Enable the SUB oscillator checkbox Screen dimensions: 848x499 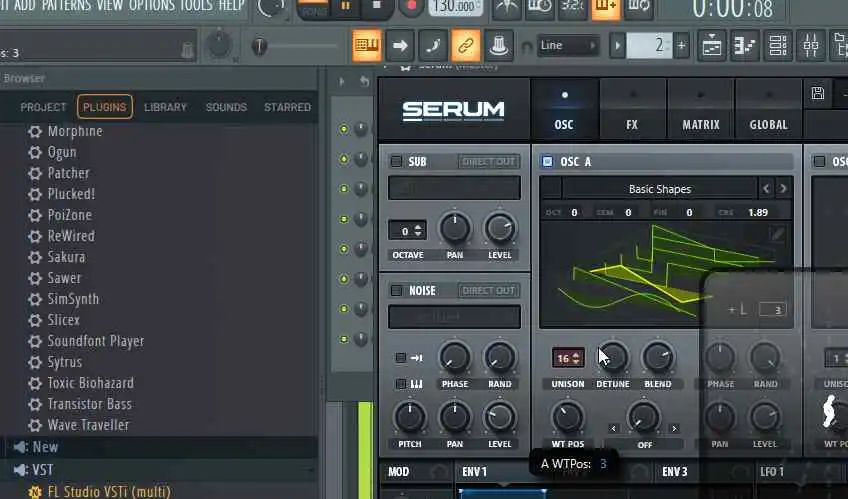pyautogui.click(x=396, y=161)
